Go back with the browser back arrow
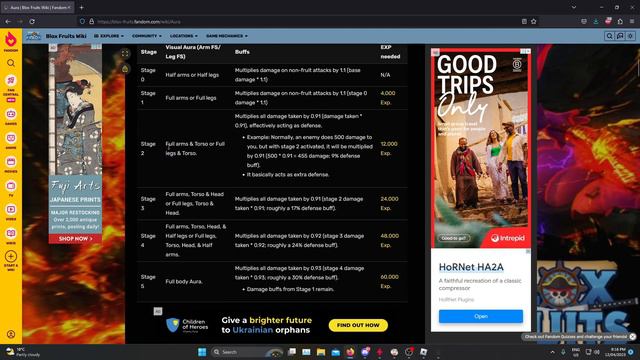The image size is (640, 360). click(x=8, y=21)
